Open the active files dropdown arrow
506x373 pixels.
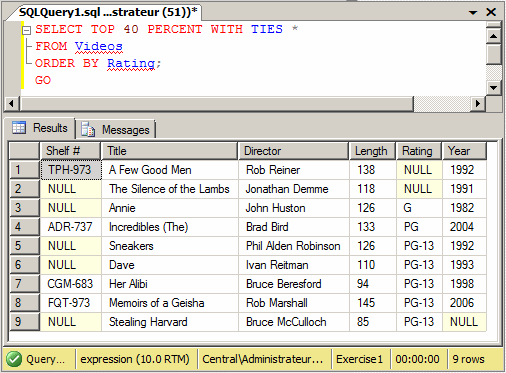[473, 13]
